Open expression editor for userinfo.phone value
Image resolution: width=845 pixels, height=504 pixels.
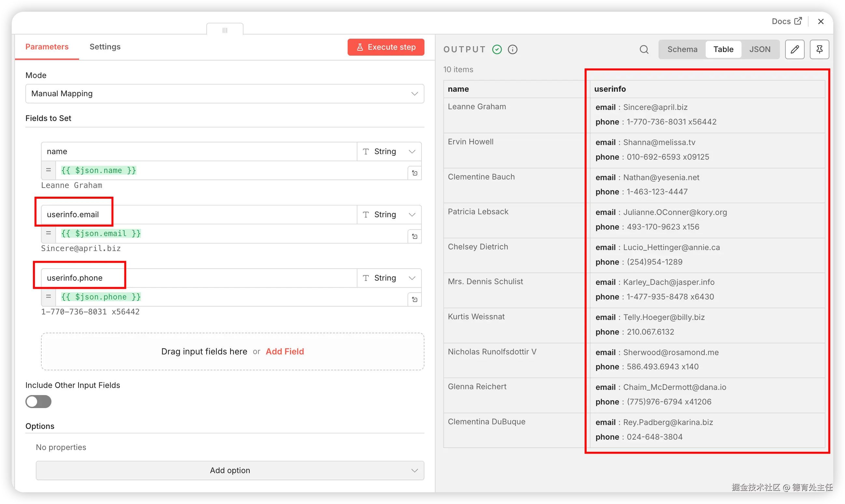(414, 299)
